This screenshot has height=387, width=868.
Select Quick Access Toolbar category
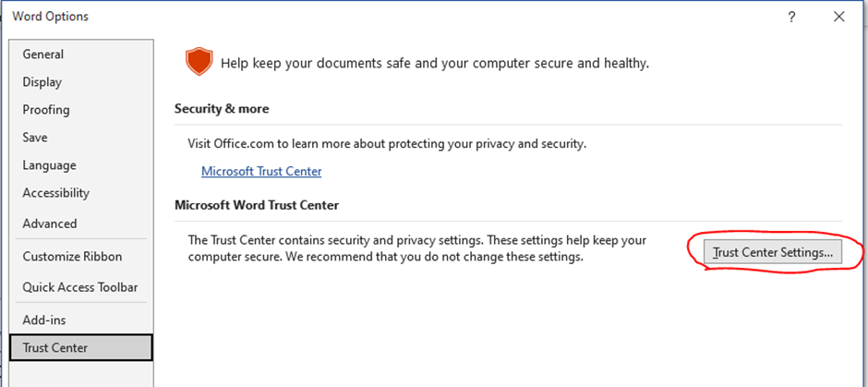pos(80,287)
